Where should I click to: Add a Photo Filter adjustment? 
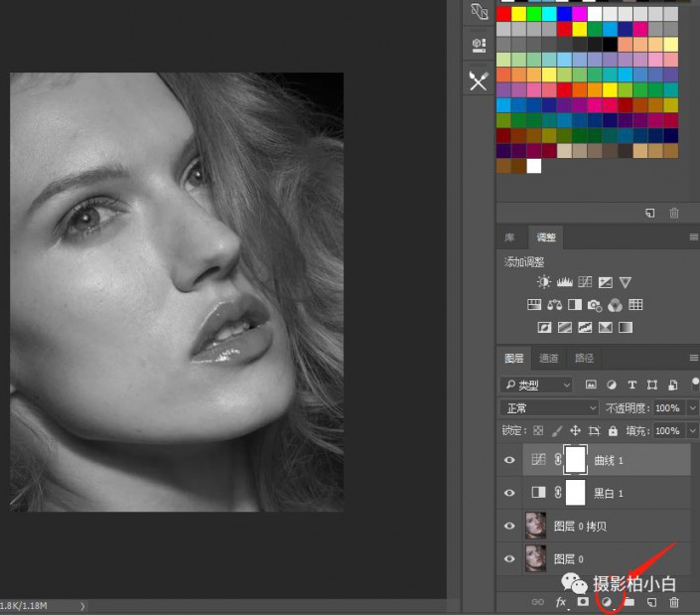595,305
